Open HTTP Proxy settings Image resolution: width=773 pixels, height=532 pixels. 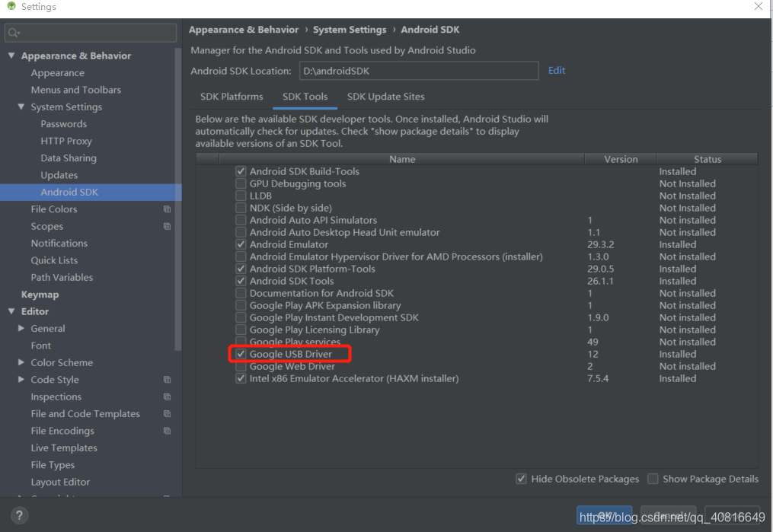pos(66,141)
